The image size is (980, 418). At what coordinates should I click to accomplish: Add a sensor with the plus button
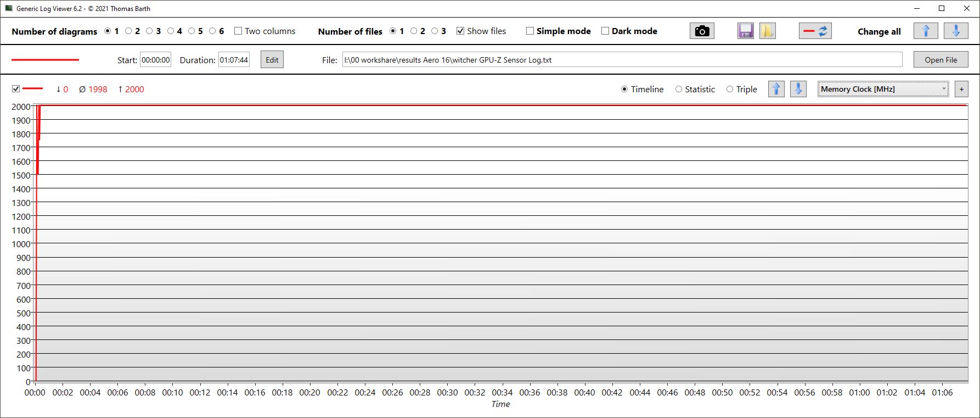[961, 89]
